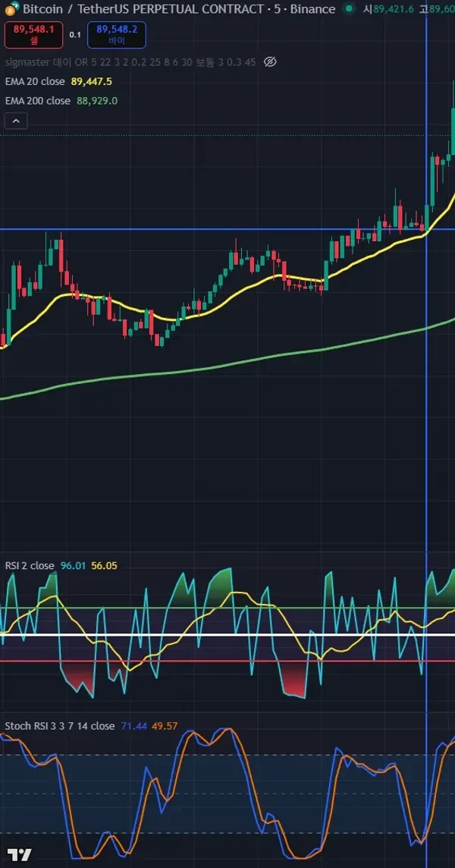Click RSI moving average value 56.05
The width and height of the screenshot is (455, 868).
pos(104,566)
